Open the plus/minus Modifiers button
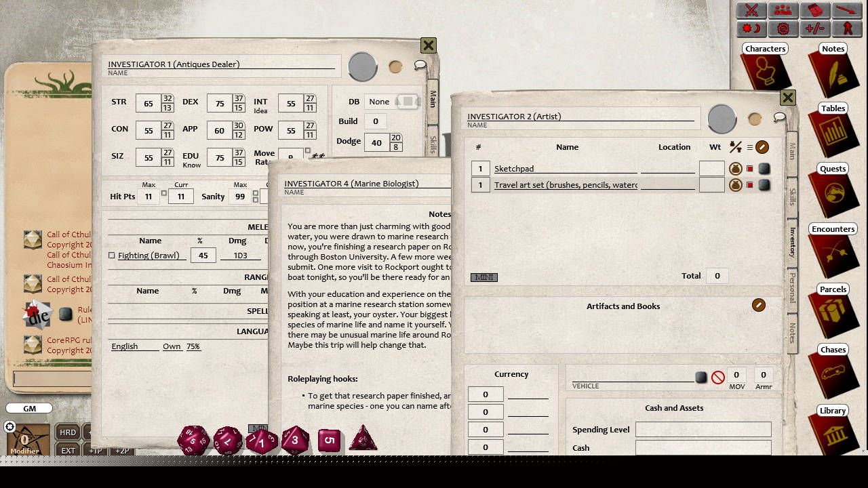The image size is (868, 488). coord(815,28)
